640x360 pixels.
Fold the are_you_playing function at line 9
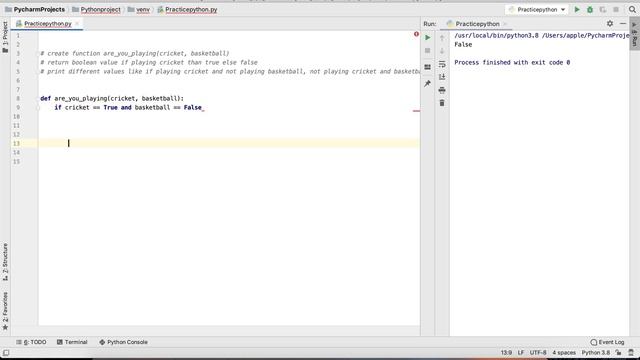tap(38, 108)
